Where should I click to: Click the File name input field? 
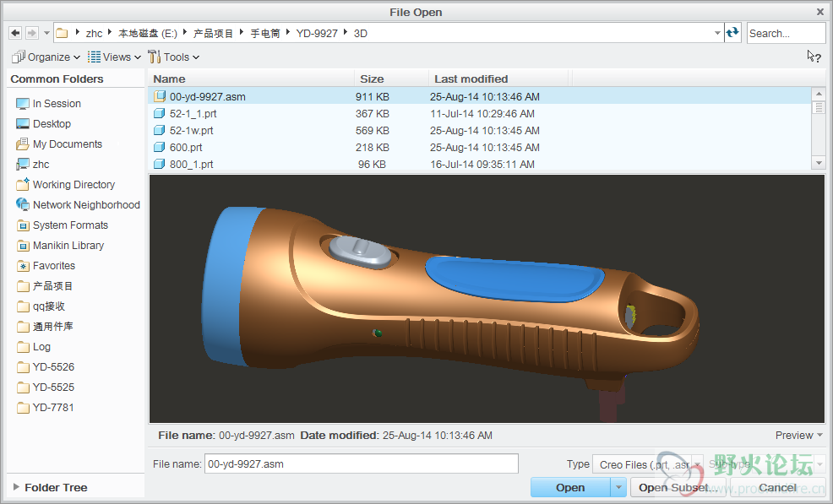coord(361,463)
